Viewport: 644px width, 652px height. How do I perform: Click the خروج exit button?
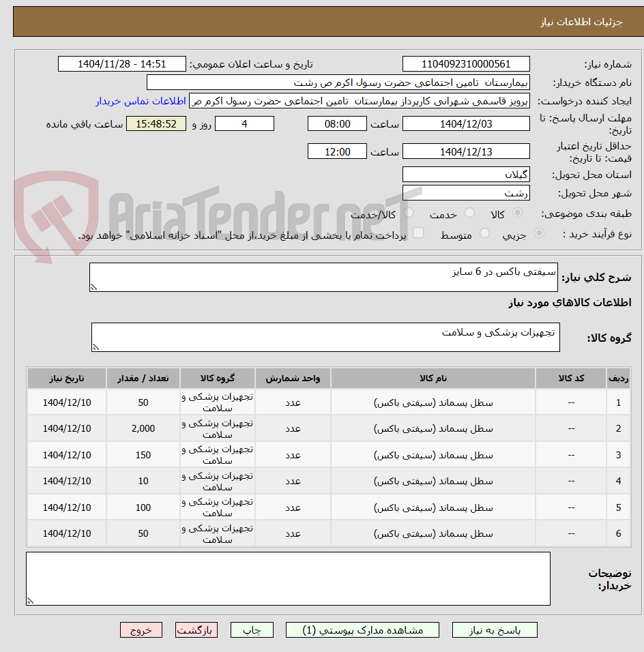[x=141, y=630]
